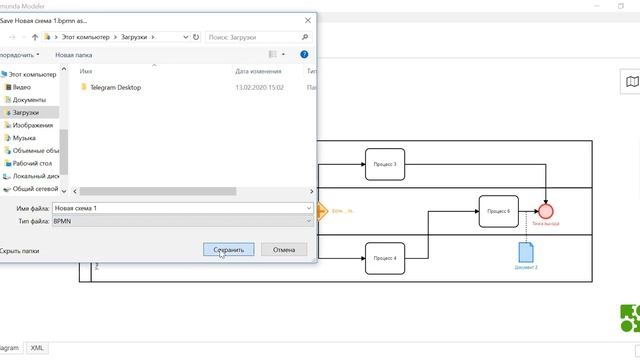Change the view layout icon

click(x=272, y=54)
